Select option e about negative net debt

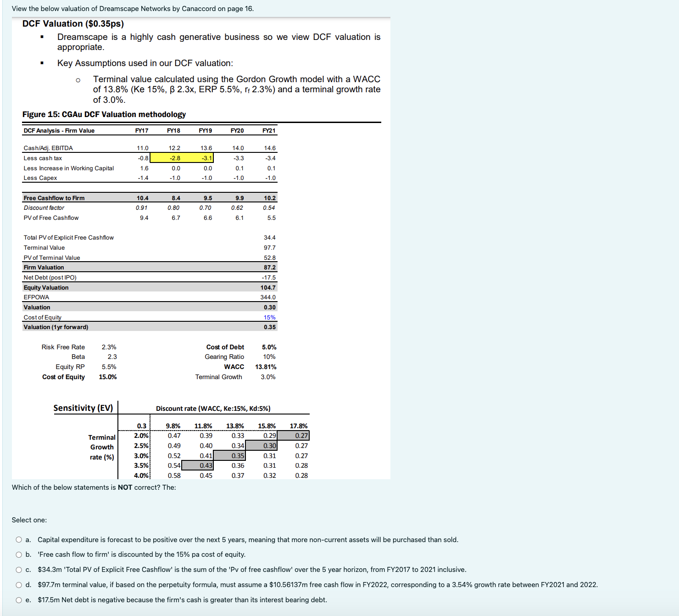tap(18, 600)
